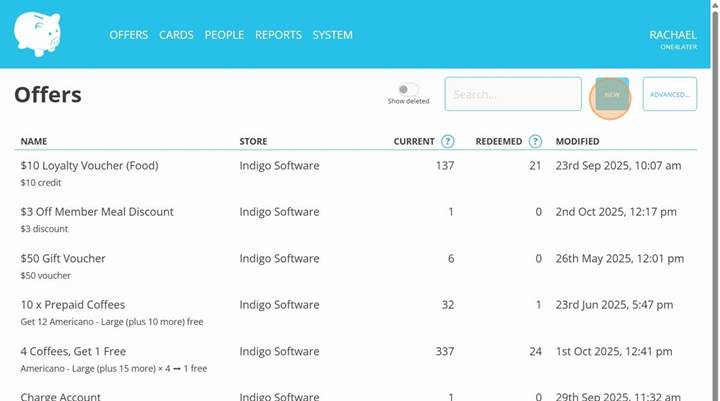This screenshot has width=720, height=401.
Task: Click the redeemed count 24 cell
Action: [x=535, y=351]
